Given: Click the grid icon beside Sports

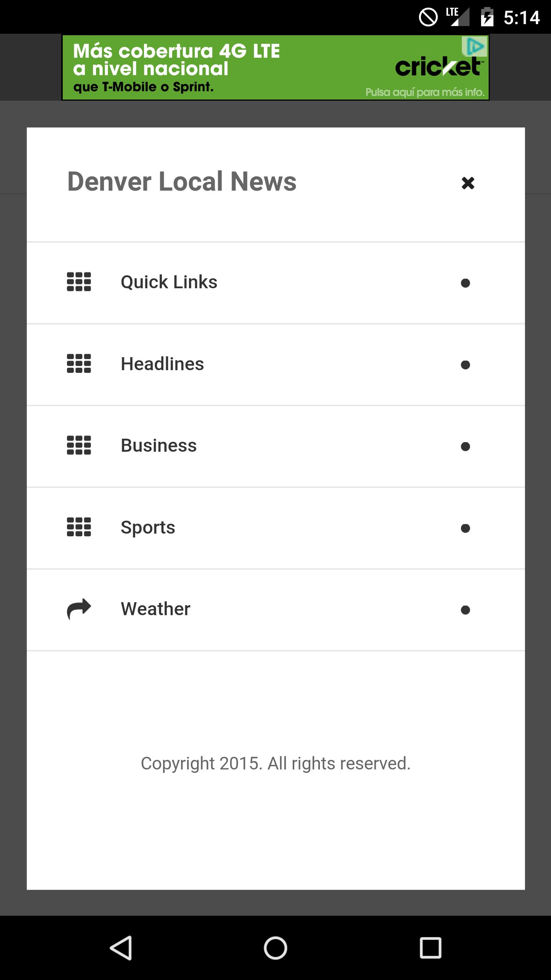Looking at the screenshot, I should (79, 527).
